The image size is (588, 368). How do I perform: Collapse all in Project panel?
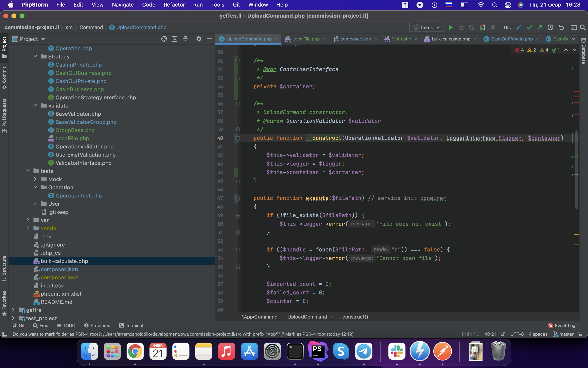click(185, 39)
